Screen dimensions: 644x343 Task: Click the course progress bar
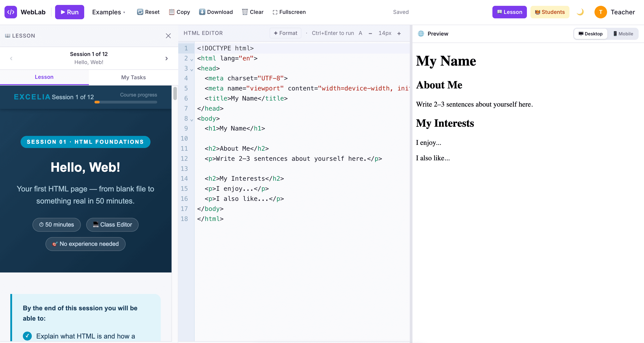(x=126, y=102)
